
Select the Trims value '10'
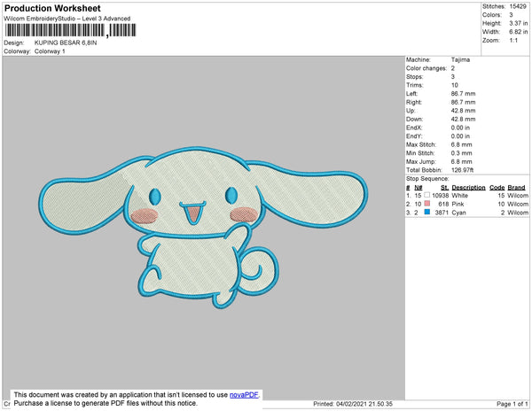click(x=455, y=85)
